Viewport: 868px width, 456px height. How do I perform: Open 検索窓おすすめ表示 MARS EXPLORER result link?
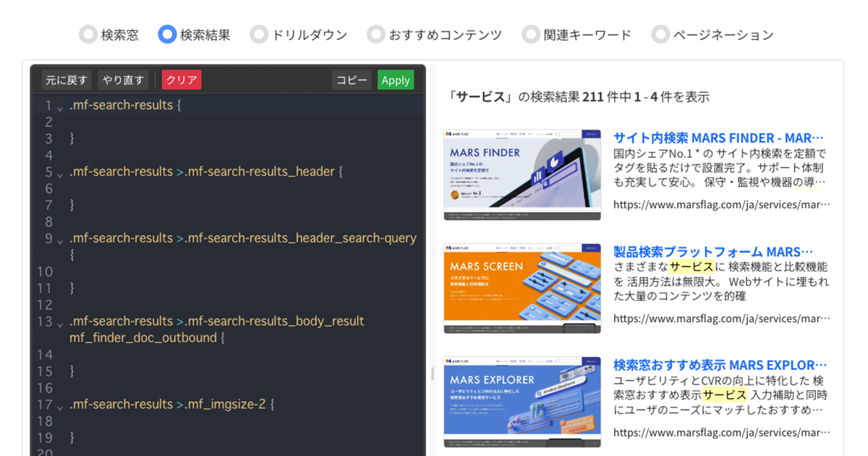click(720, 365)
